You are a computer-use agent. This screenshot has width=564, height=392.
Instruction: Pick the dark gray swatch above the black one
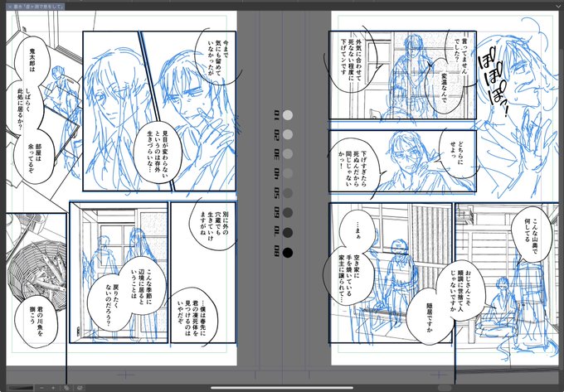click(x=288, y=233)
